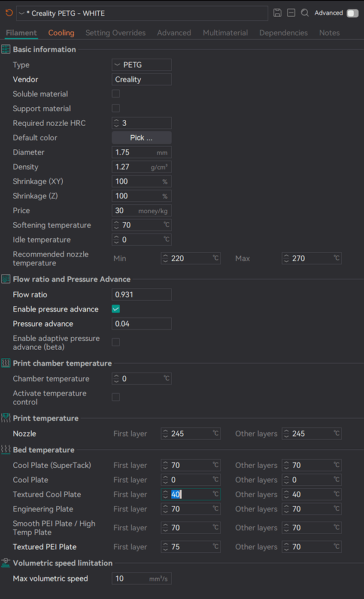This screenshot has height=599, width=364.
Task: Click the Print chamber temperature section icon
Action: click(6, 364)
